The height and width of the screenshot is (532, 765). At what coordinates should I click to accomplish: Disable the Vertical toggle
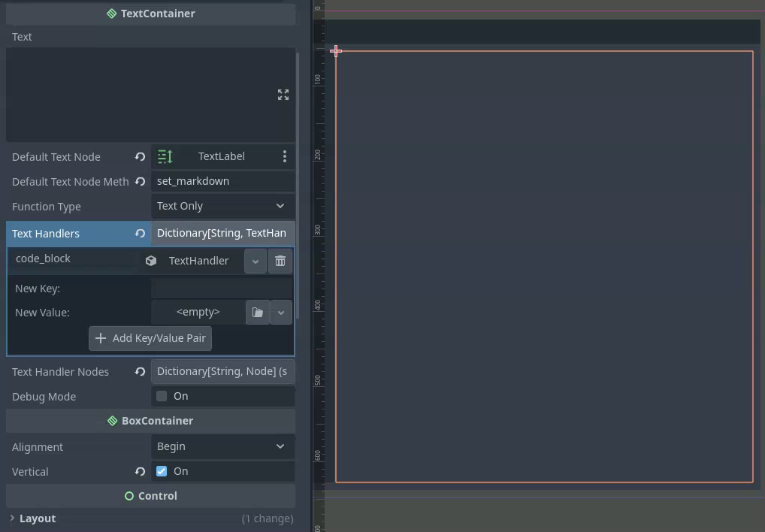[162, 471]
